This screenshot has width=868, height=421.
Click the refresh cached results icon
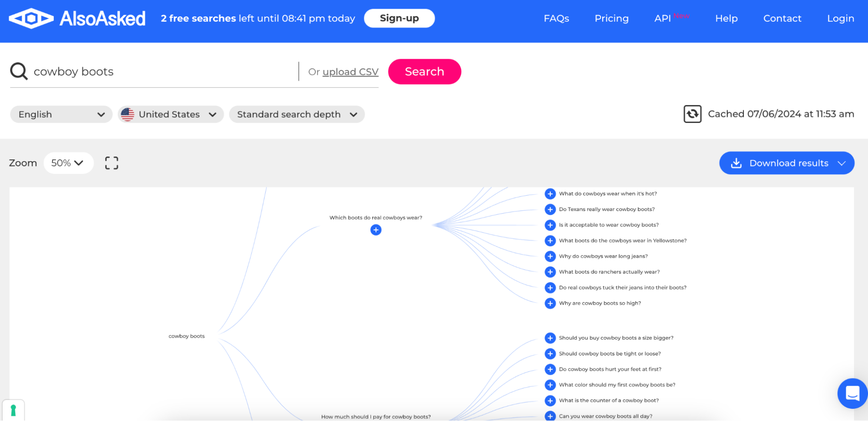click(692, 114)
